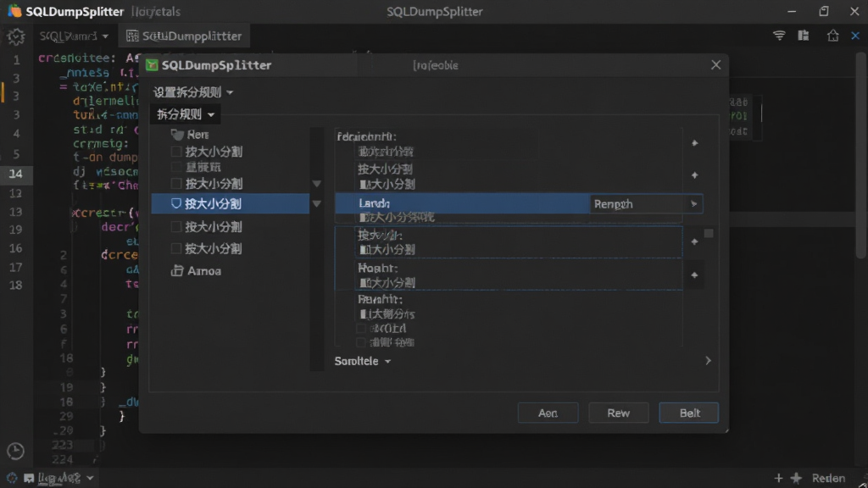Toggle checkbox on highlighted 按大小分割 row

click(x=176, y=203)
